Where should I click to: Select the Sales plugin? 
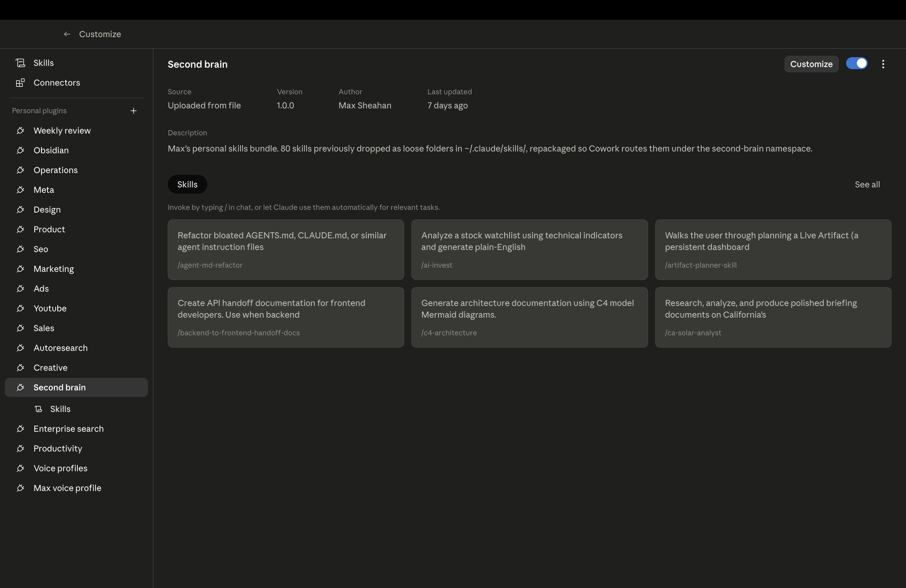[x=76, y=328]
